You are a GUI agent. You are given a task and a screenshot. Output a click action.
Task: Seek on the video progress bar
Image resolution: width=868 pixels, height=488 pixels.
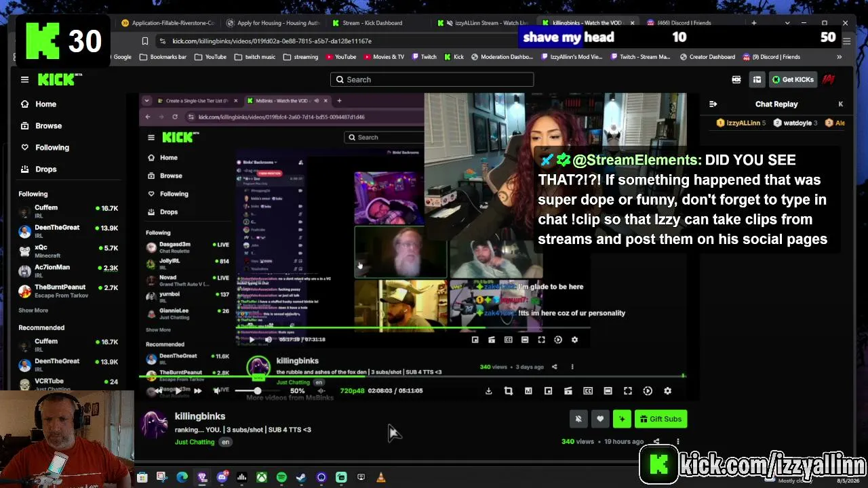412,375
